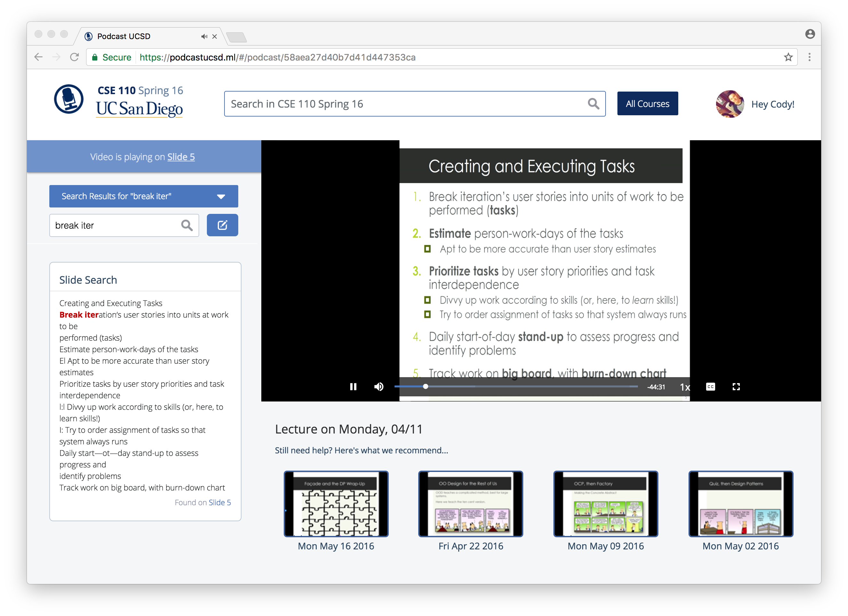Viewport: 848px width, 616px height.
Task: Open 'Found on Slide 5' link
Action: tap(219, 502)
